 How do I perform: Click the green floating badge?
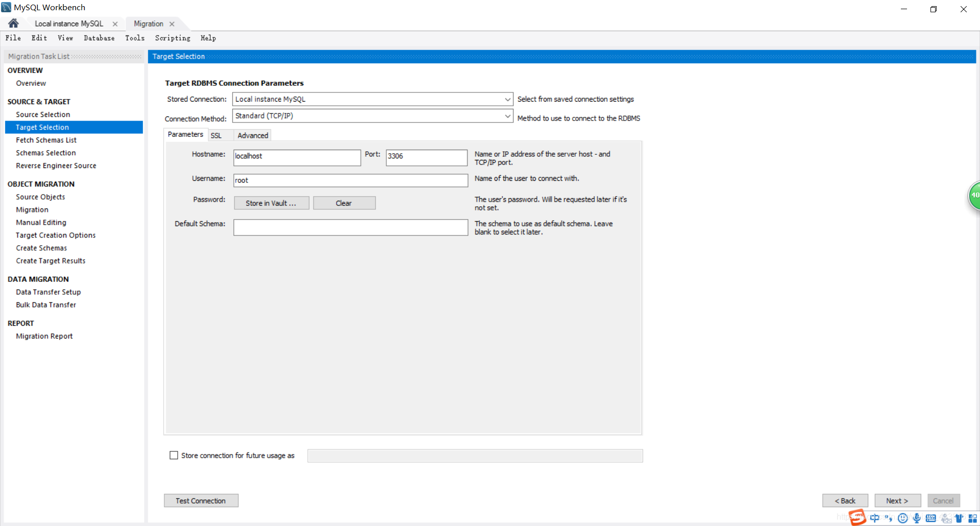[974, 195]
